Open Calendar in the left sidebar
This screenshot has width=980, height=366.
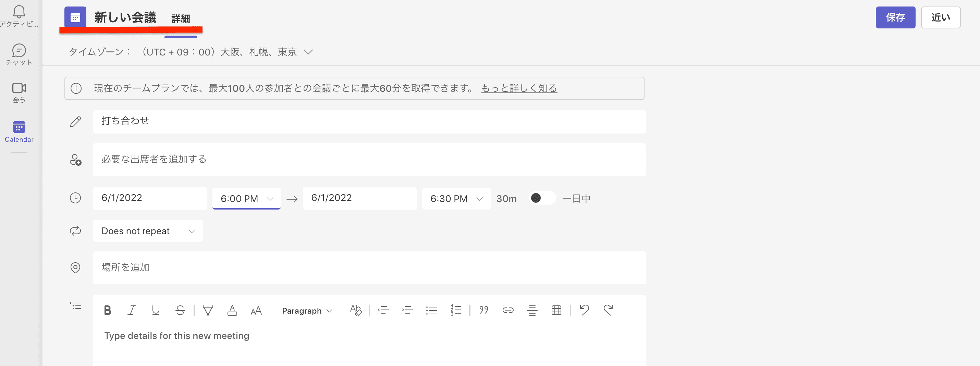[x=19, y=131]
